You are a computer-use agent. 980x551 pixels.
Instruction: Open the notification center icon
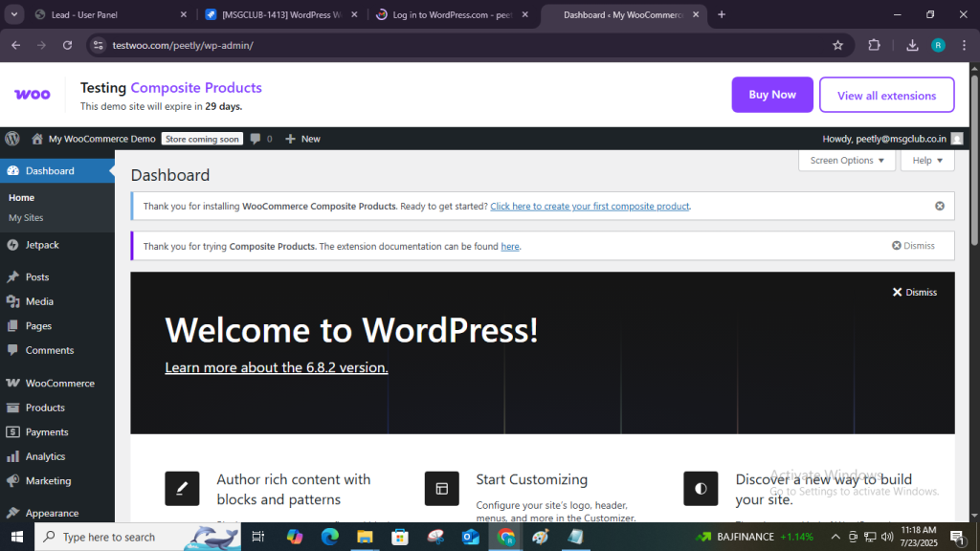pos(957,537)
